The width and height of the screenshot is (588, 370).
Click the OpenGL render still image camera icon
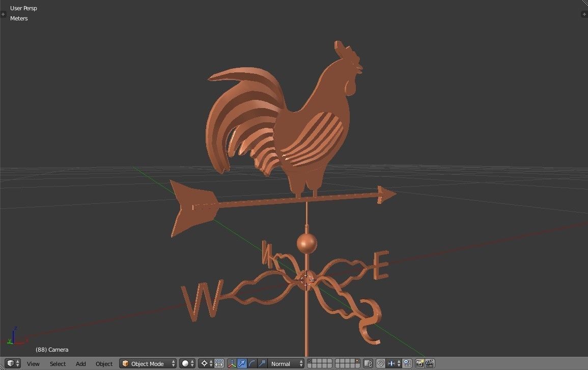(x=420, y=363)
